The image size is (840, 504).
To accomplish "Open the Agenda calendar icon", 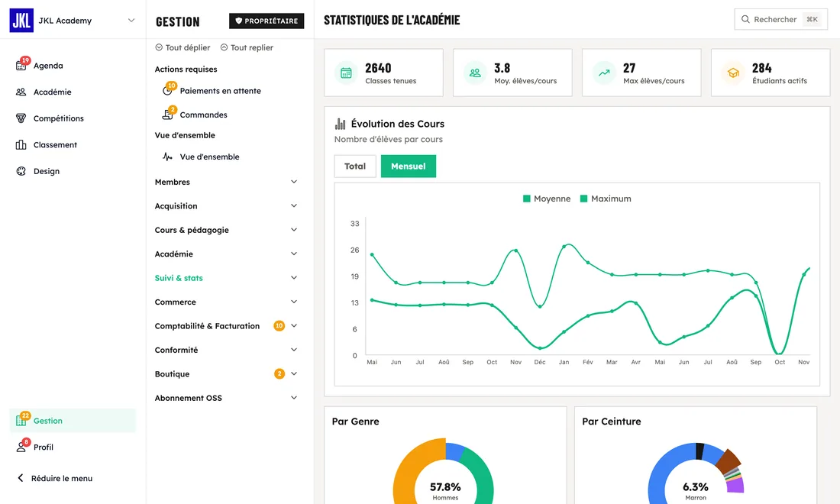I will [x=21, y=66].
